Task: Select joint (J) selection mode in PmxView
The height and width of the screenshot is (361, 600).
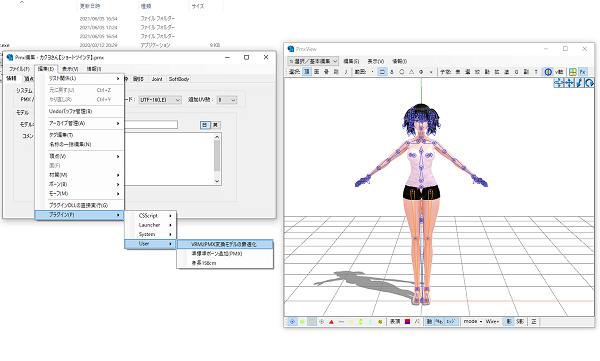Action: pyautogui.click(x=346, y=72)
